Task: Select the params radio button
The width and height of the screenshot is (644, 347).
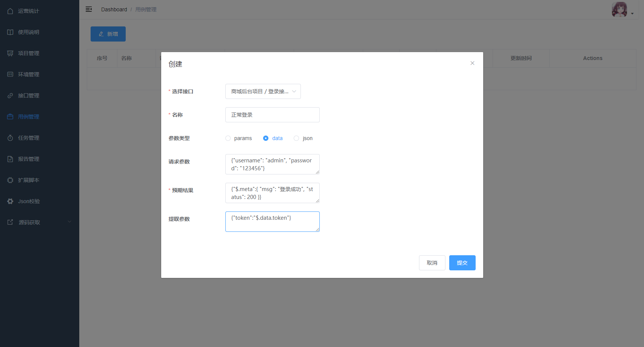Action: click(x=228, y=138)
